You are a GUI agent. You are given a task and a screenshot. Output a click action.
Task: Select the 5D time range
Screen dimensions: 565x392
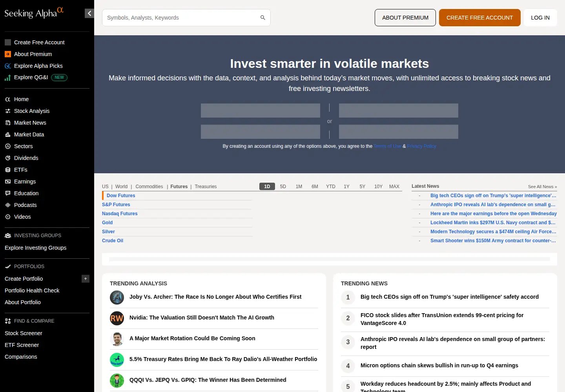283,187
